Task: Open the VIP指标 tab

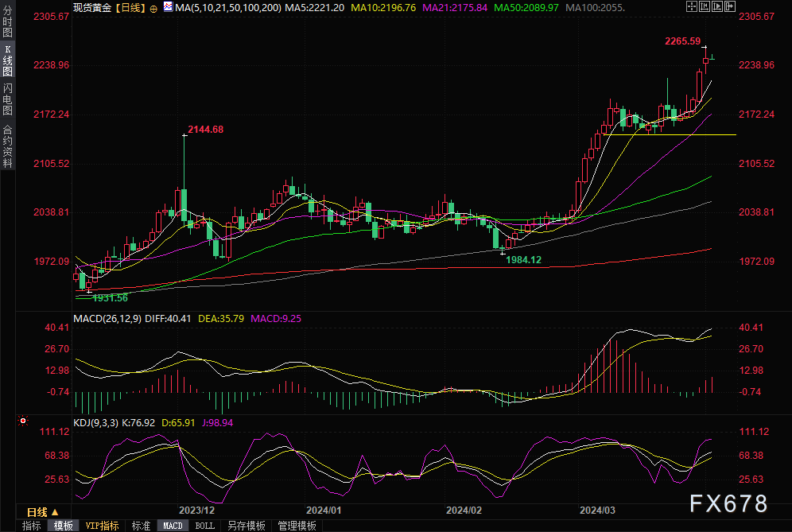Action: click(102, 526)
